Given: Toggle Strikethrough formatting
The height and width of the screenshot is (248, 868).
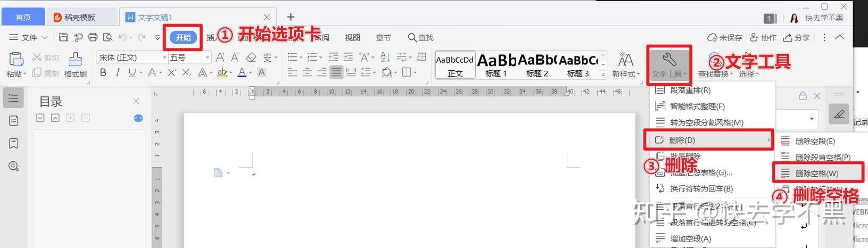Looking at the screenshot, I should 152,72.
